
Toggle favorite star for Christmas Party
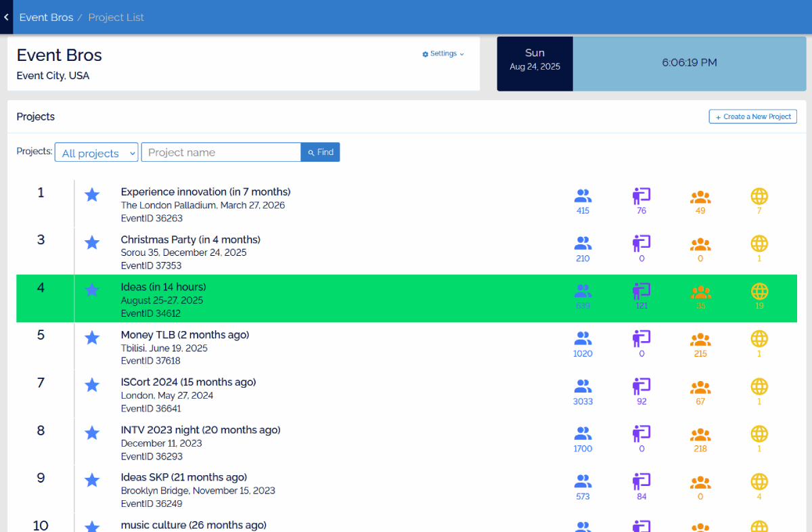point(92,243)
